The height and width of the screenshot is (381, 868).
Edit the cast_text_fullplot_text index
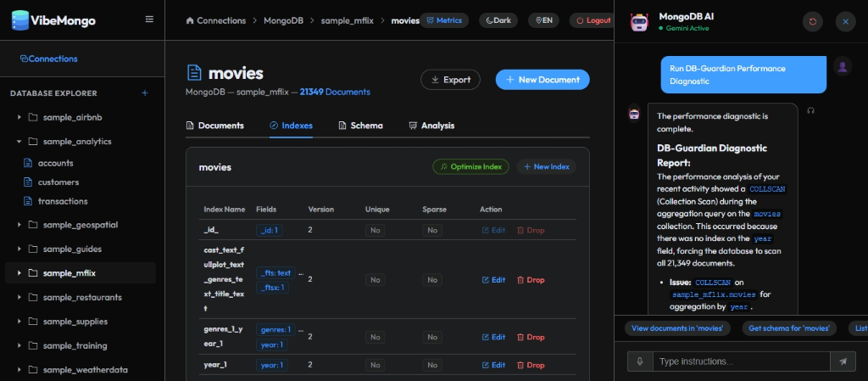click(494, 280)
